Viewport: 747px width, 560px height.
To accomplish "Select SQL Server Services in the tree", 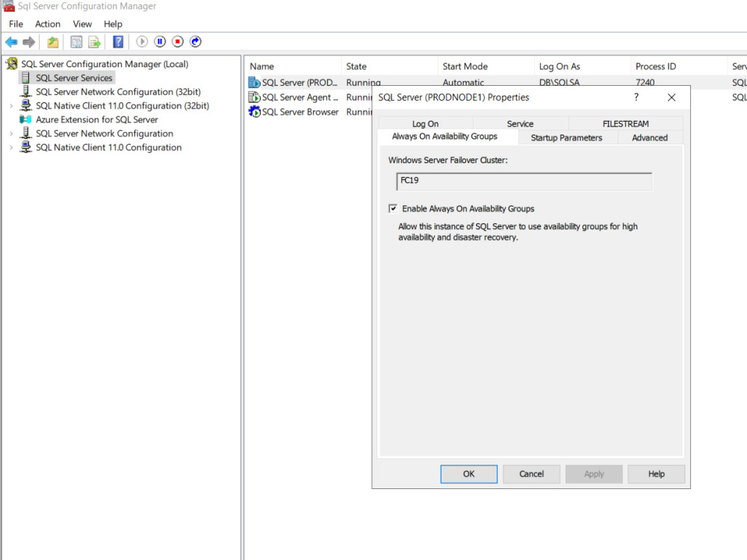I will (x=74, y=78).
